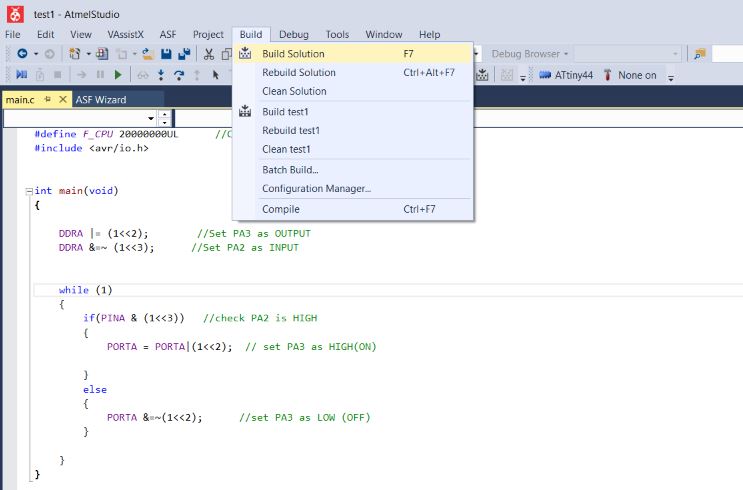Open Configuration Manager... entry
Viewport: 743px width, 490px height.
353,189
